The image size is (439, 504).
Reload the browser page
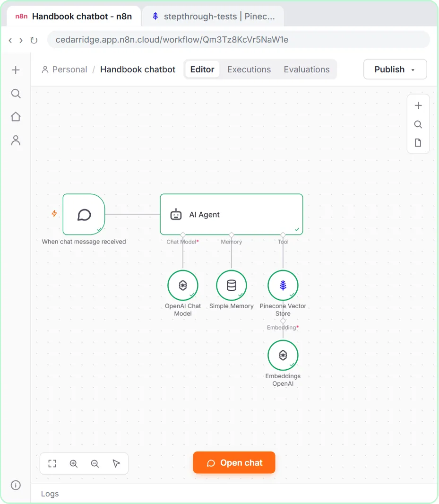point(34,40)
